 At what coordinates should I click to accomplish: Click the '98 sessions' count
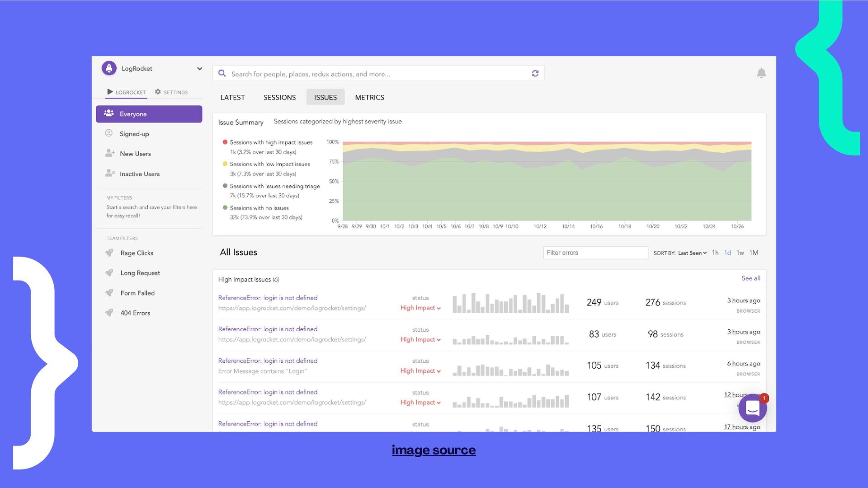pyautogui.click(x=665, y=334)
